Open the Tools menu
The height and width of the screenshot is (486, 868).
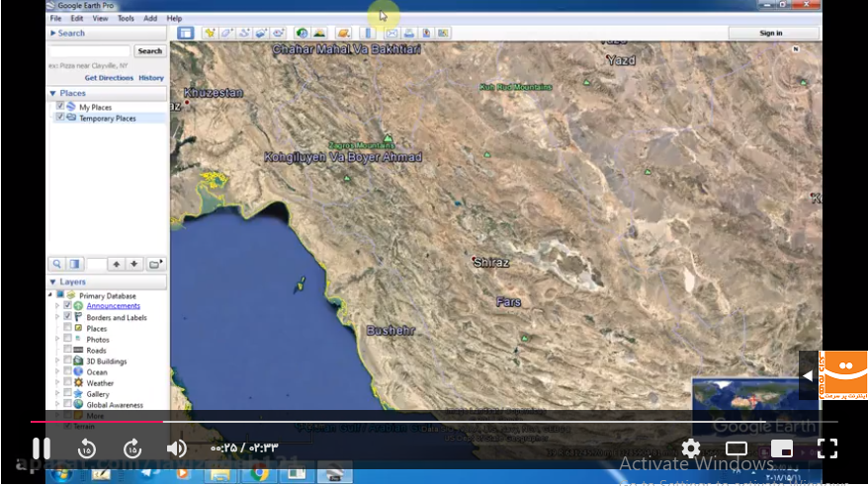(126, 19)
